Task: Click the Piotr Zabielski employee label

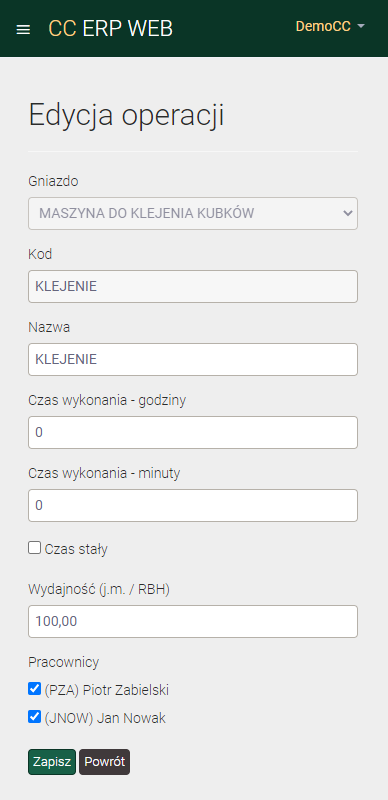Action: [x=107, y=690]
